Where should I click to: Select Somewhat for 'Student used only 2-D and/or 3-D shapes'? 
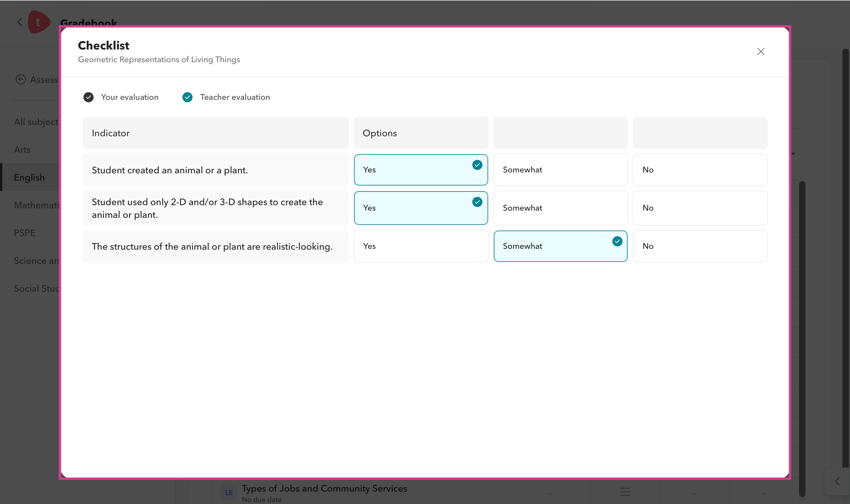[560, 208]
